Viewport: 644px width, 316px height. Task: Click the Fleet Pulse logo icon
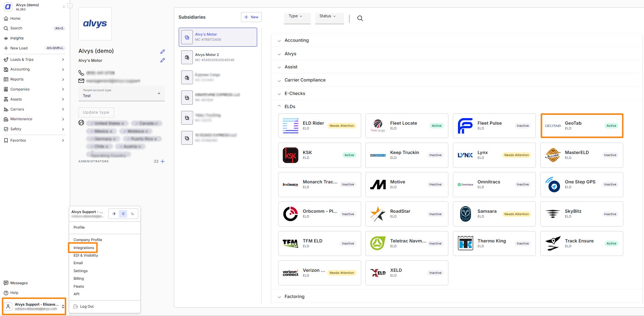(465, 126)
